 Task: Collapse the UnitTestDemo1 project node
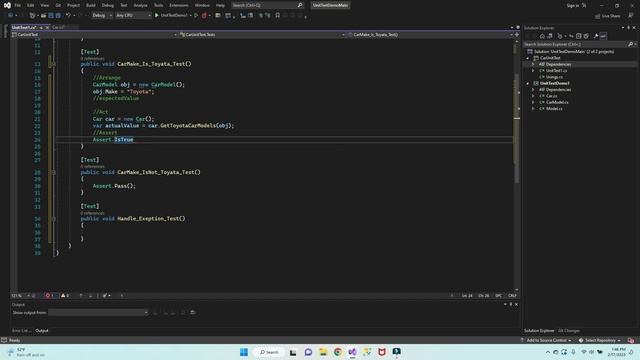(528, 83)
